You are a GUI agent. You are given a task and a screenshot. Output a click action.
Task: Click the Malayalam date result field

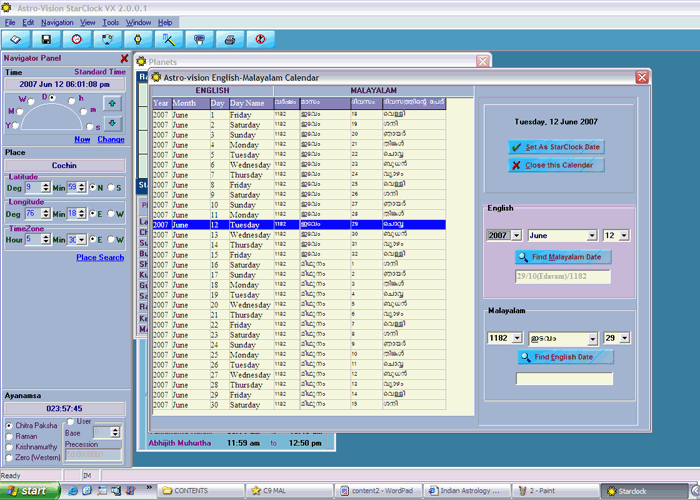(563, 276)
